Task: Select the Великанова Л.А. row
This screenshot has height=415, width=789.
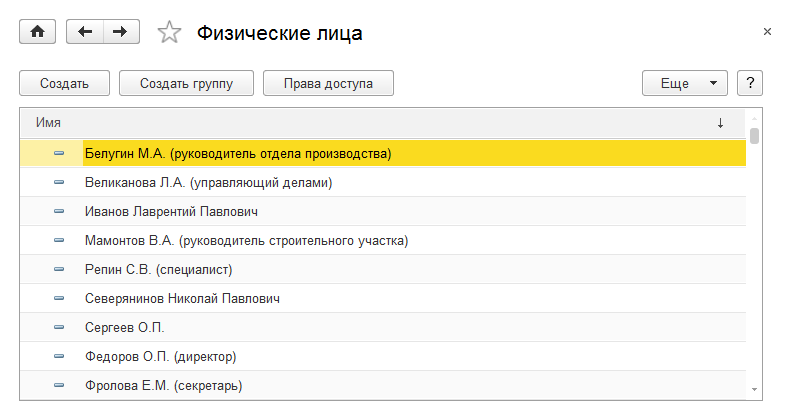Action: pos(208,183)
